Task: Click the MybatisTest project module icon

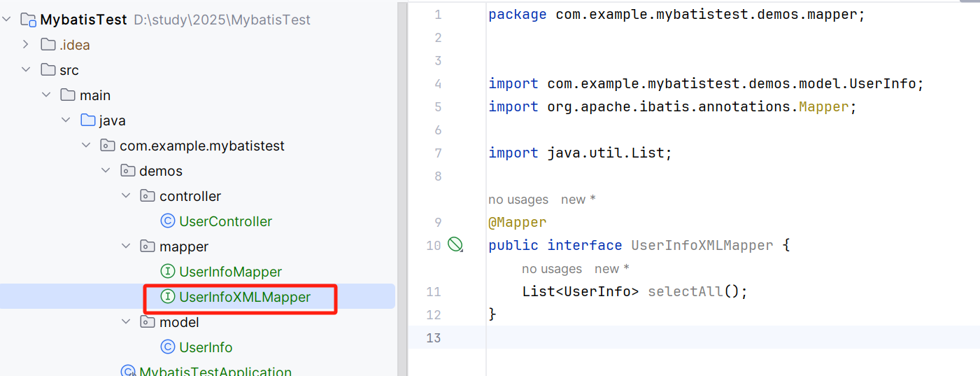Action: (28, 20)
